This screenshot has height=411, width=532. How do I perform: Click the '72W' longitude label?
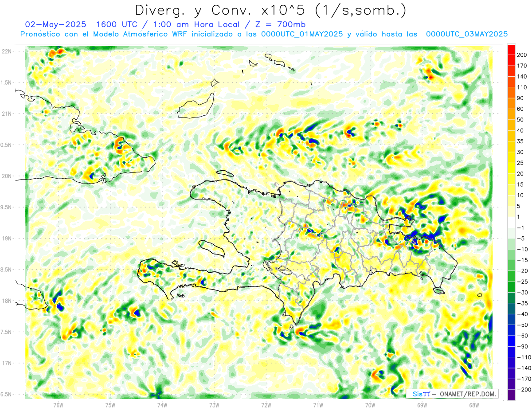pyautogui.click(x=266, y=405)
